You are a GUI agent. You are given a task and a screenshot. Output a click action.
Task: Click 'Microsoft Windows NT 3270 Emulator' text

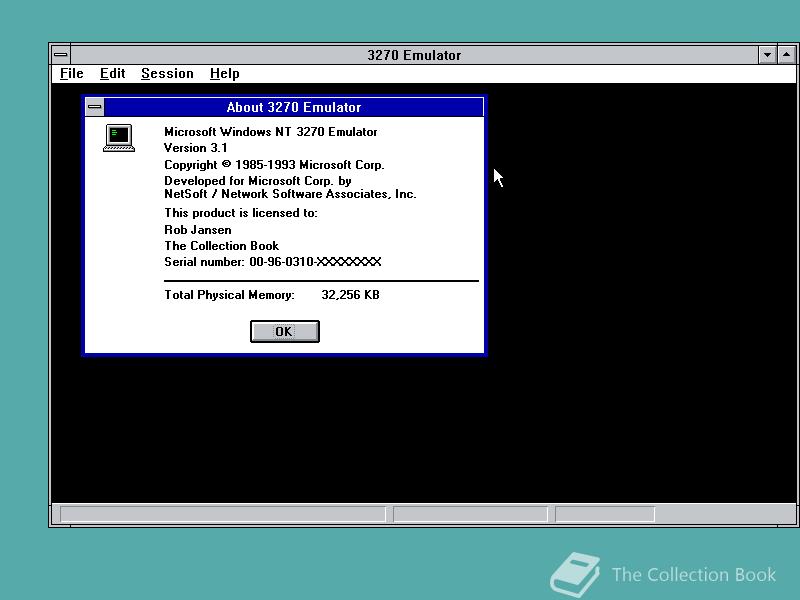pyautogui.click(x=270, y=132)
